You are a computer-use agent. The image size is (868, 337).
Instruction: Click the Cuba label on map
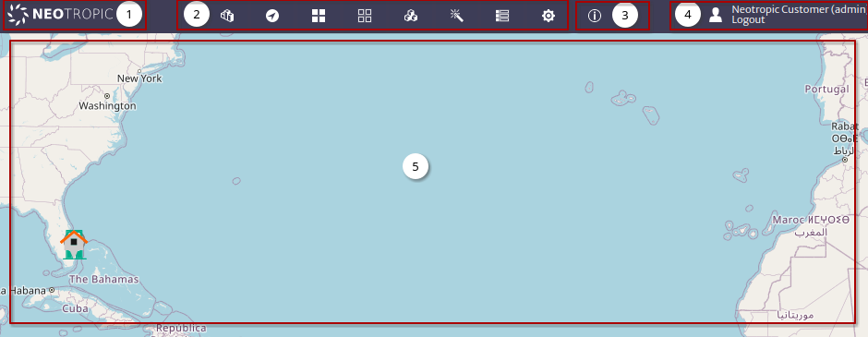pos(76,308)
